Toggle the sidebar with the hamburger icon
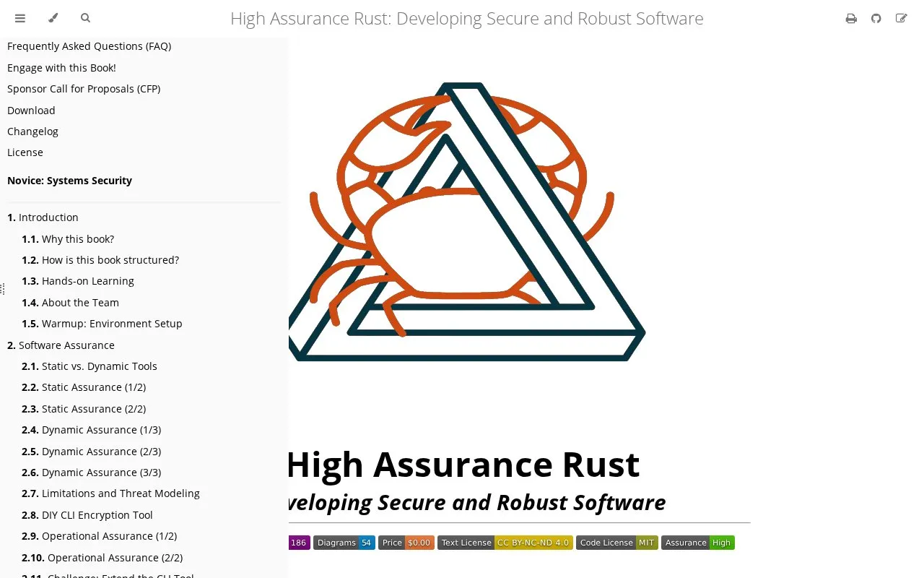The height and width of the screenshot is (578, 924). (20, 18)
